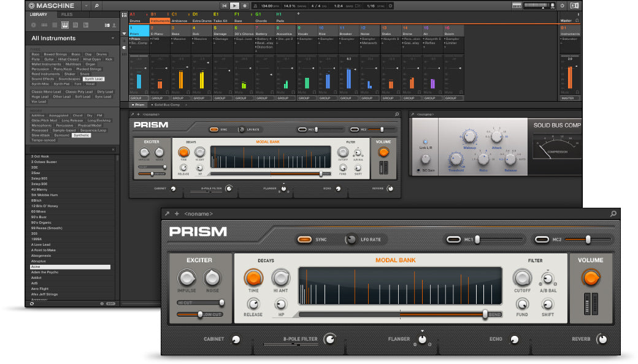Click the audio engine power icon
Image resolution: width=638 pixels, height=364 pixels.
563,6
